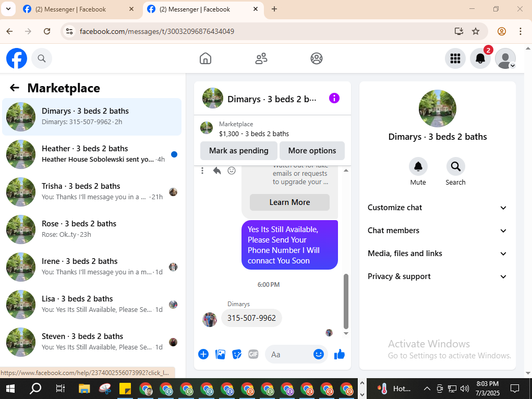The width and height of the screenshot is (532, 399).
Task: Click the chat scroll up arrow
Action: coord(346,171)
